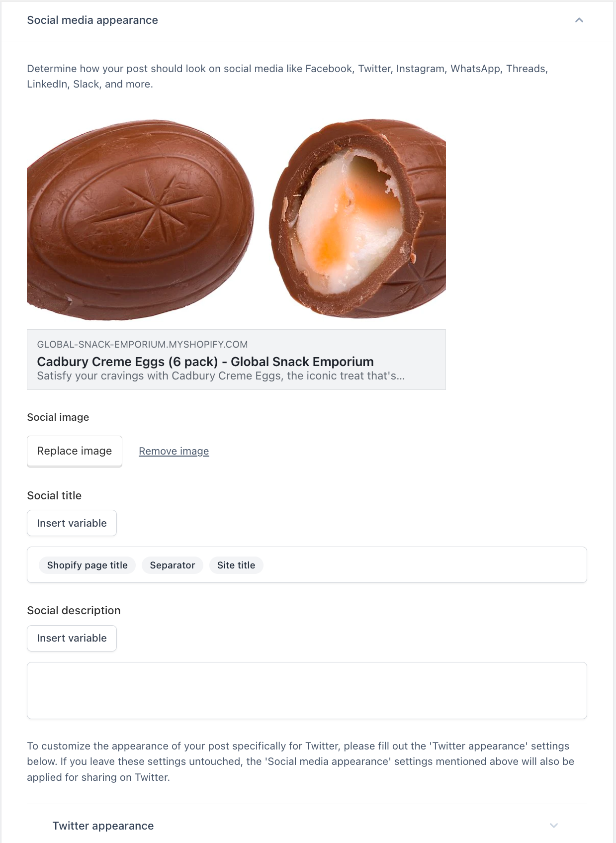
Task: Select the Separator variable tag
Action: [x=173, y=565]
